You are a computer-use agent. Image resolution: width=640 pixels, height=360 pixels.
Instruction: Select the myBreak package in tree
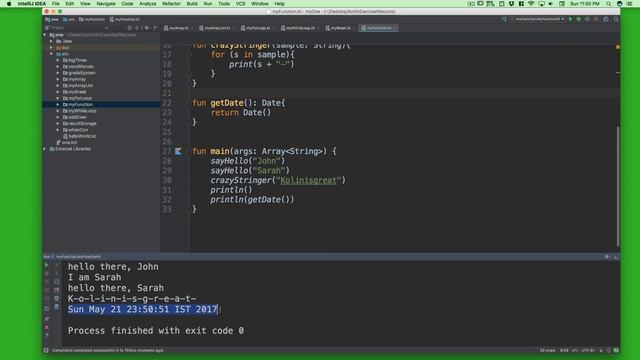77,92
